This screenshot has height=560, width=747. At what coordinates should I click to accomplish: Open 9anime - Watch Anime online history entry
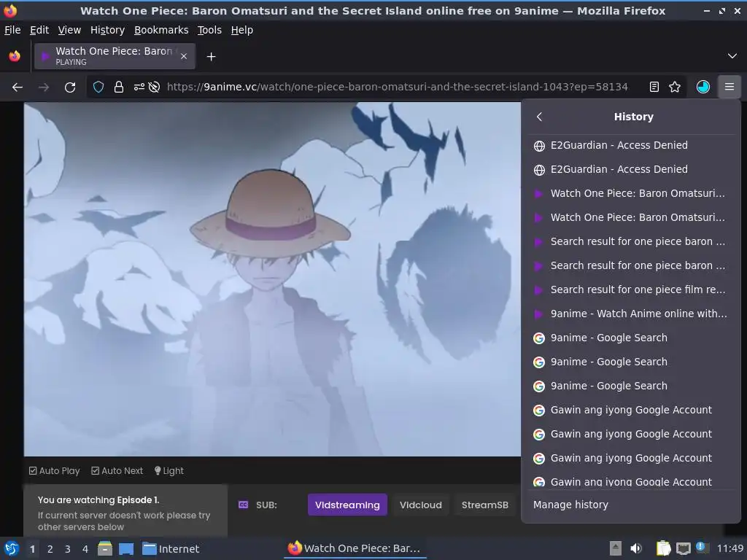[631, 314]
